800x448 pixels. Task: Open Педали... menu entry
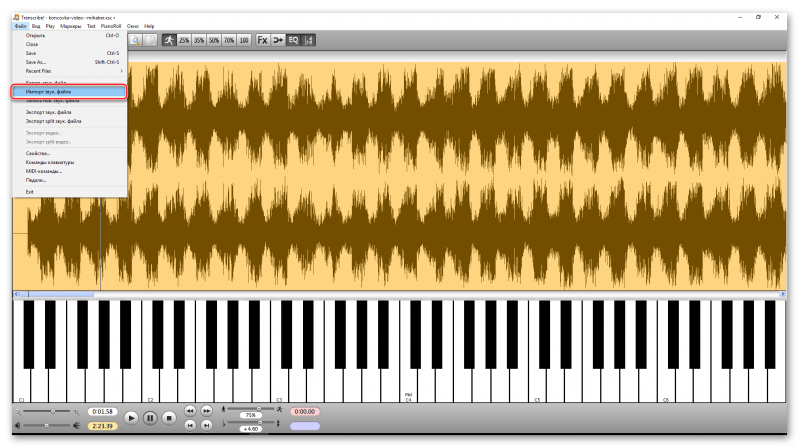(70, 180)
